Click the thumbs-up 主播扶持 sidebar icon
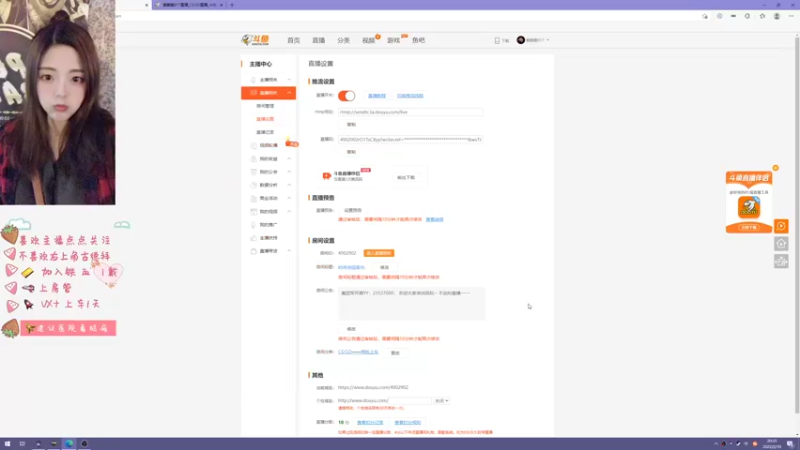Image resolution: width=800 pixels, height=450 pixels. click(x=254, y=238)
